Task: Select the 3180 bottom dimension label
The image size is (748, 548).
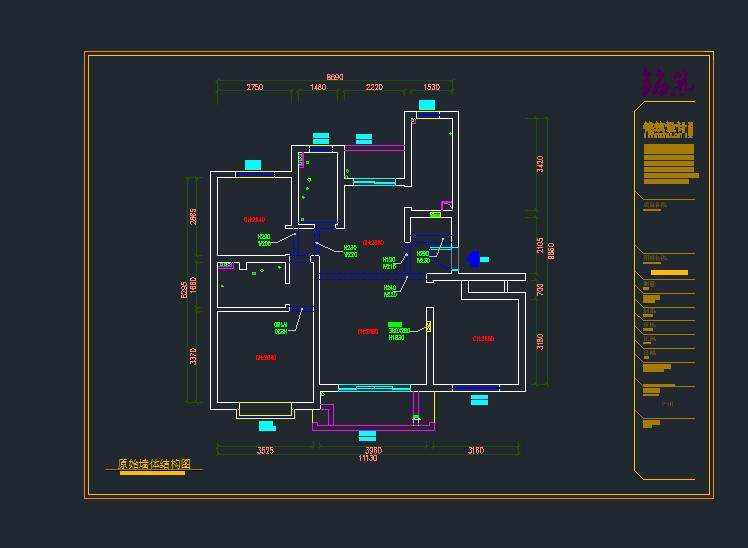Action: [476, 451]
